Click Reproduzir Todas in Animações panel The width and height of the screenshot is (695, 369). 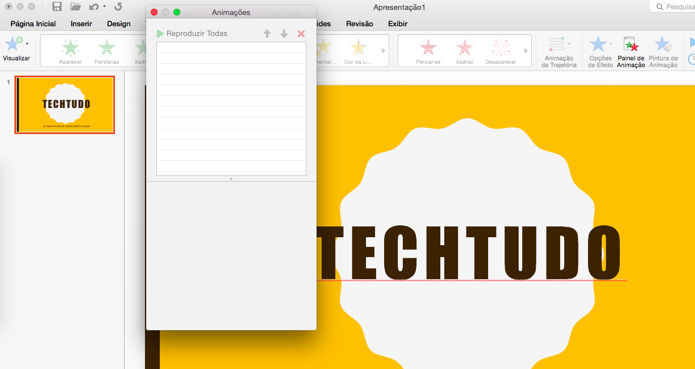tap(192, 34)
